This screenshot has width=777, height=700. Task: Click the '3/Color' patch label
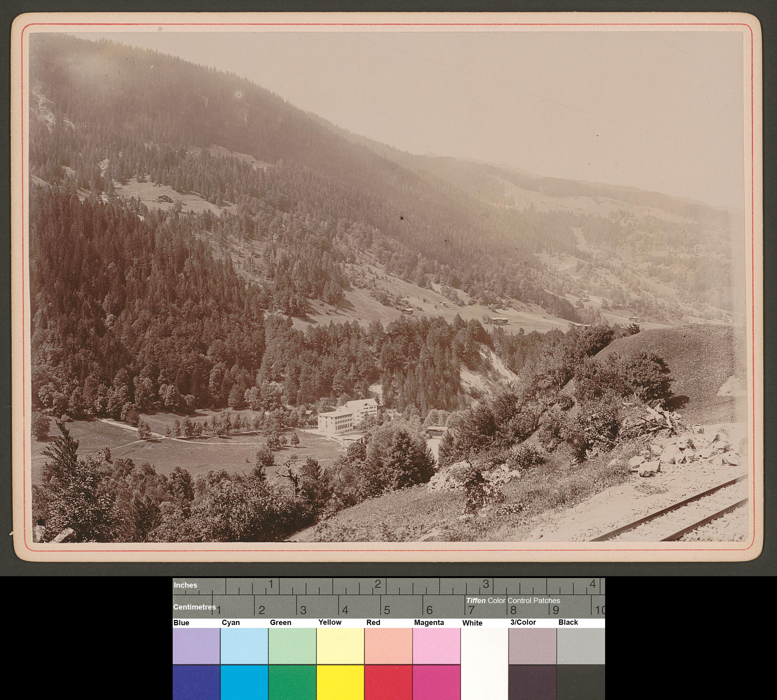point(523,622)
